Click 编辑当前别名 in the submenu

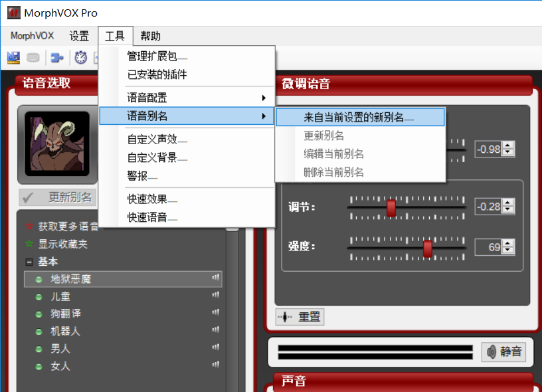coord(360,154)
